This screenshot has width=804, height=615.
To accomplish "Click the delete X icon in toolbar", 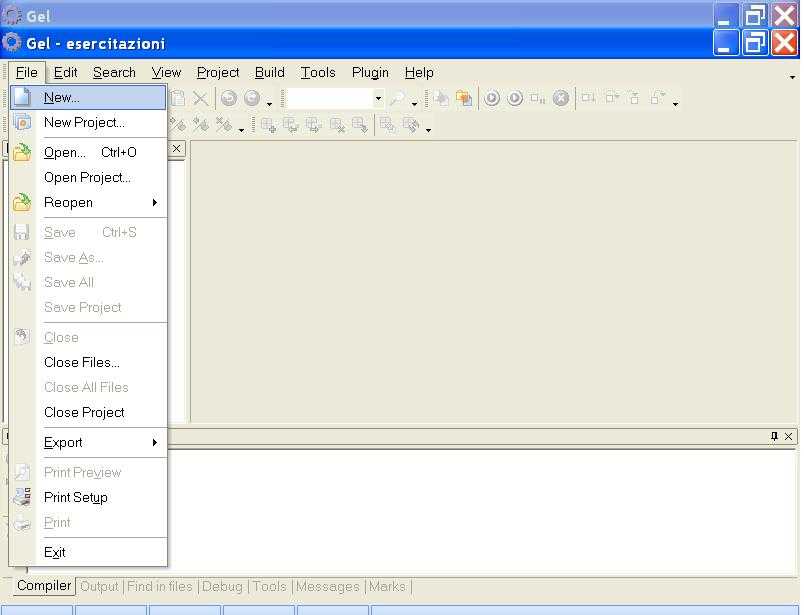I will (201, 98).
